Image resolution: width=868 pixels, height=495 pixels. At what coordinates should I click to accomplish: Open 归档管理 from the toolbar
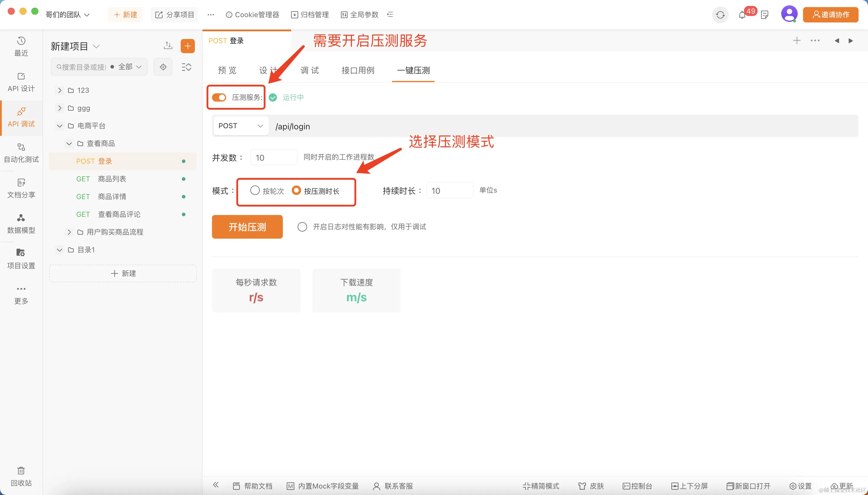(310, 14)
